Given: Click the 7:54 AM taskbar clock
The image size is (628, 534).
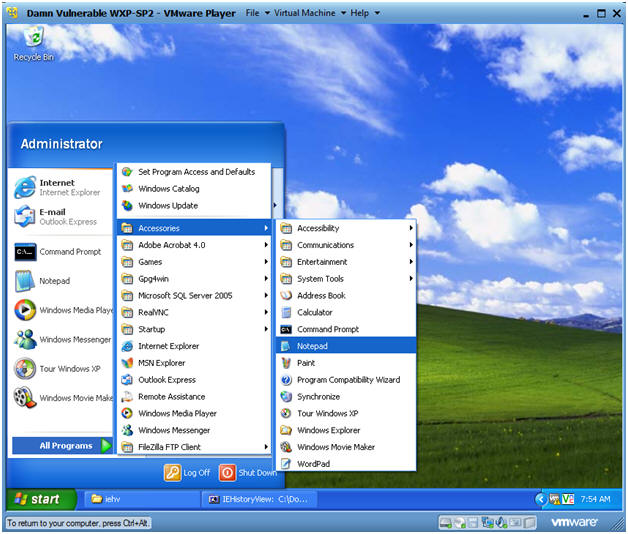Looking at the screenshot, I should point(595,499).
